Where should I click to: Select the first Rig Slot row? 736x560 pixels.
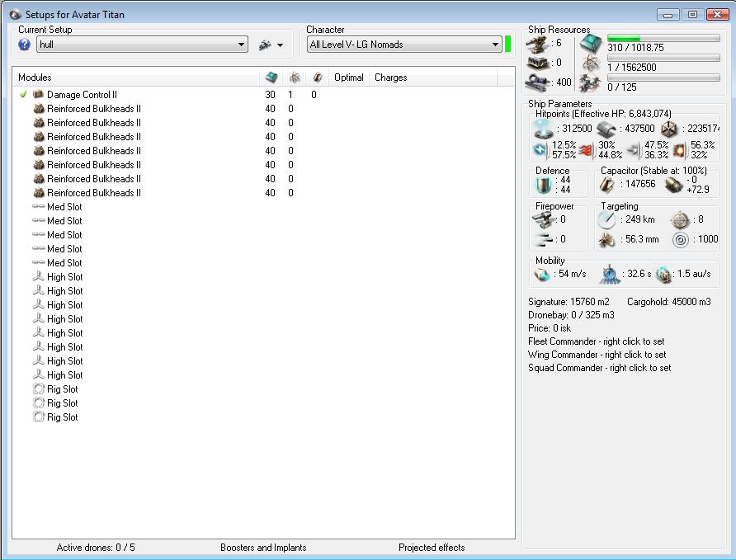263,389
